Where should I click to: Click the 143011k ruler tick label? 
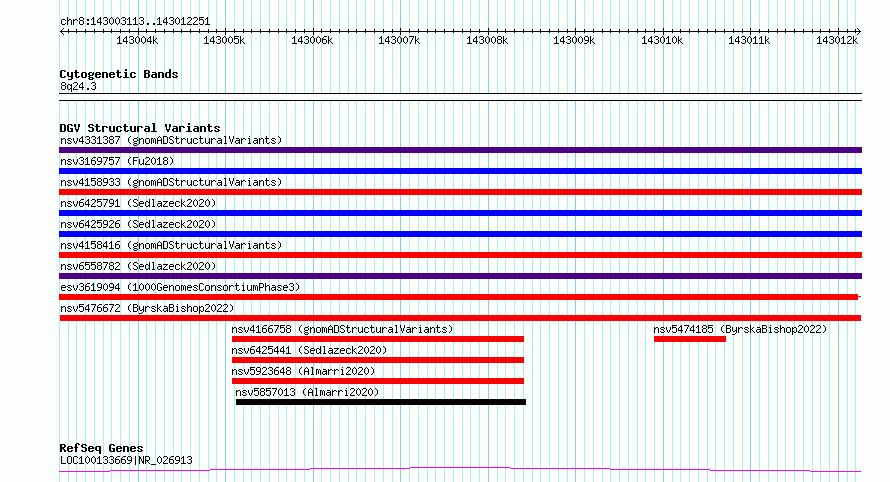[x=749, y=40]
